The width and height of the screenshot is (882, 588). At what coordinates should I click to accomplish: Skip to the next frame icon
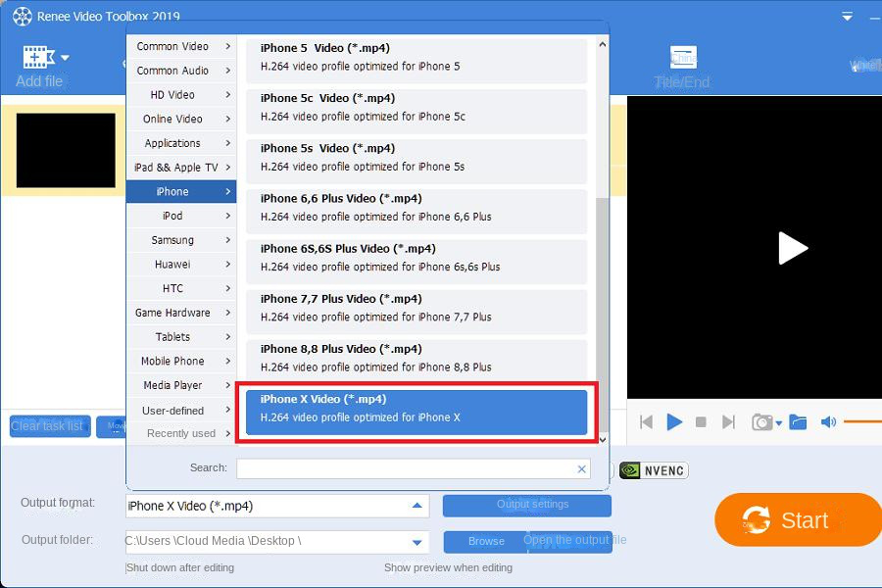728,422
